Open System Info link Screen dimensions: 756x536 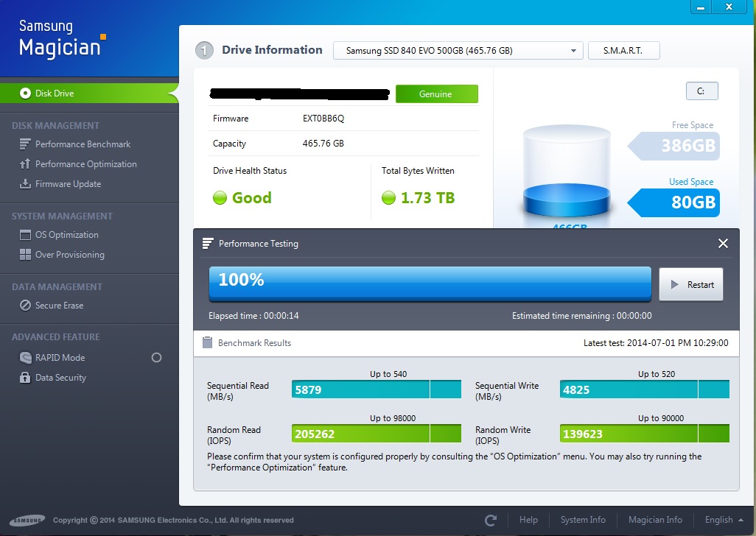coord(582,520)
